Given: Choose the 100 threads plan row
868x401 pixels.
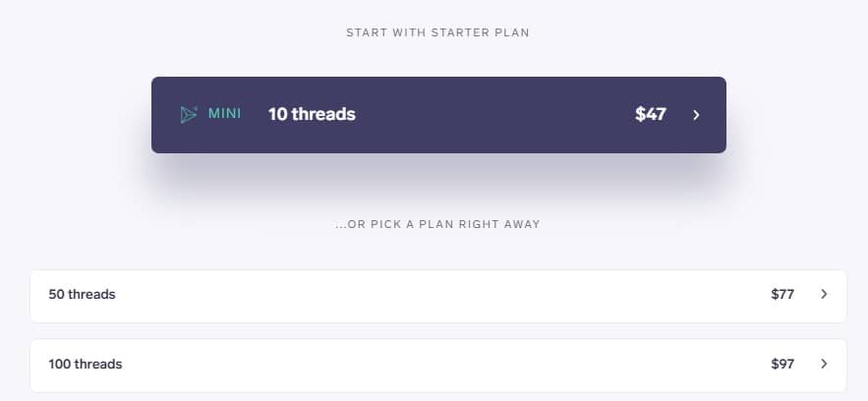Looking at the screenshot, I should click(x=437, y=365).
